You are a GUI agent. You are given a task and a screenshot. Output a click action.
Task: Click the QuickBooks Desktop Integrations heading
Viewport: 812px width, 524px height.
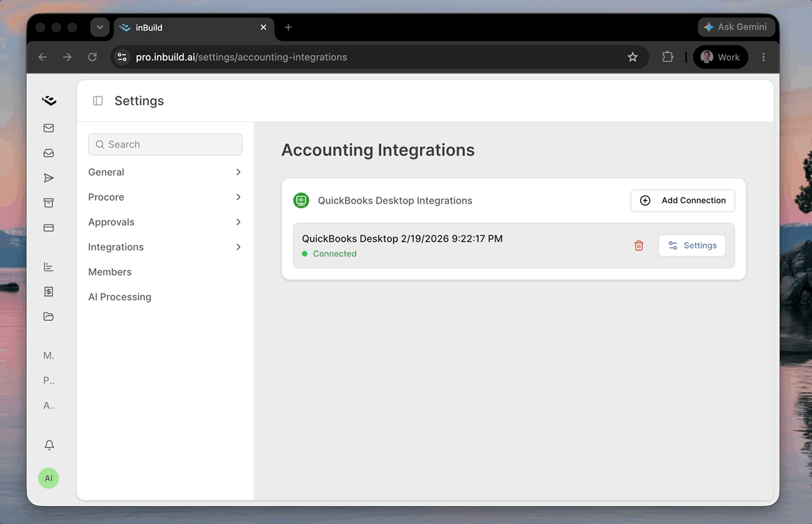coord(395,200)
